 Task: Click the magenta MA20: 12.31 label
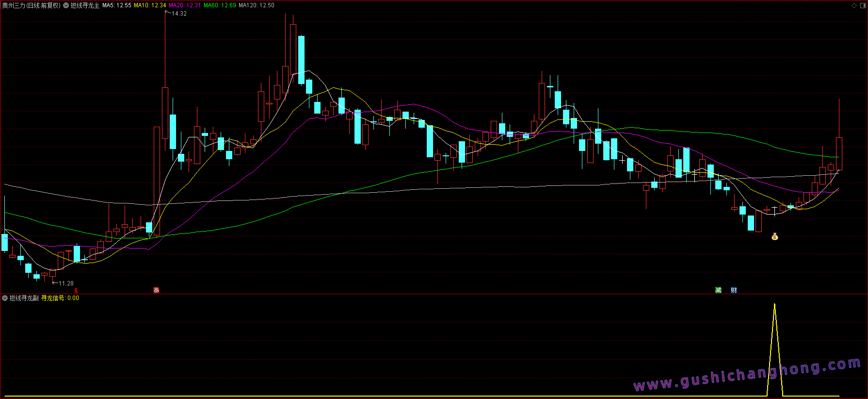point(184,5)
